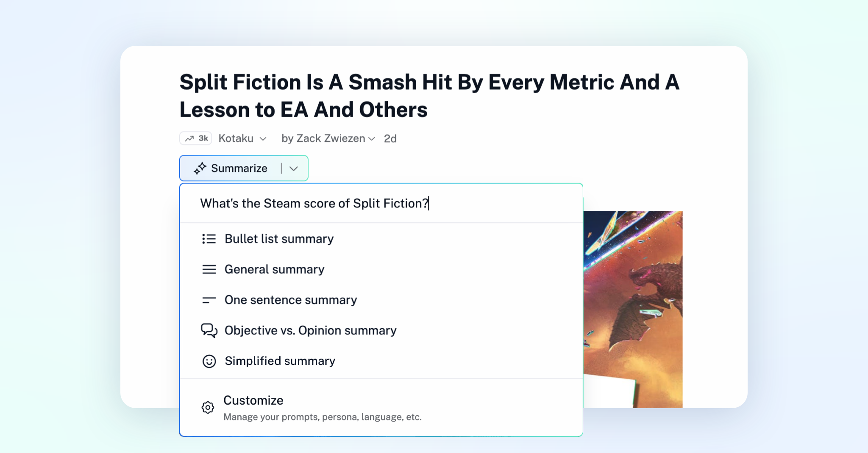Viewport: 868px width, 453px height.
Task: Pick the One sentence summary option
Action: click(291, 300)
